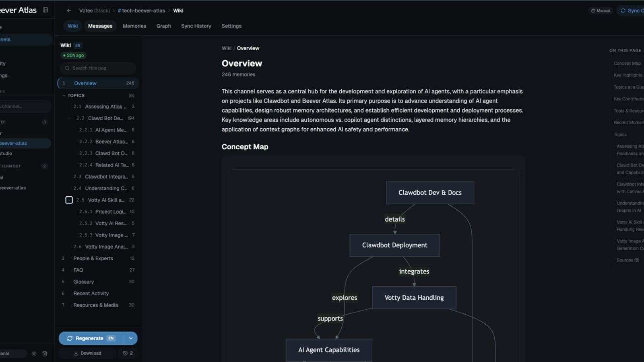Viewport: 644px width, 362px height.
Task: Collapse the sidebar with the panel icon
Action: coord(45,10)
